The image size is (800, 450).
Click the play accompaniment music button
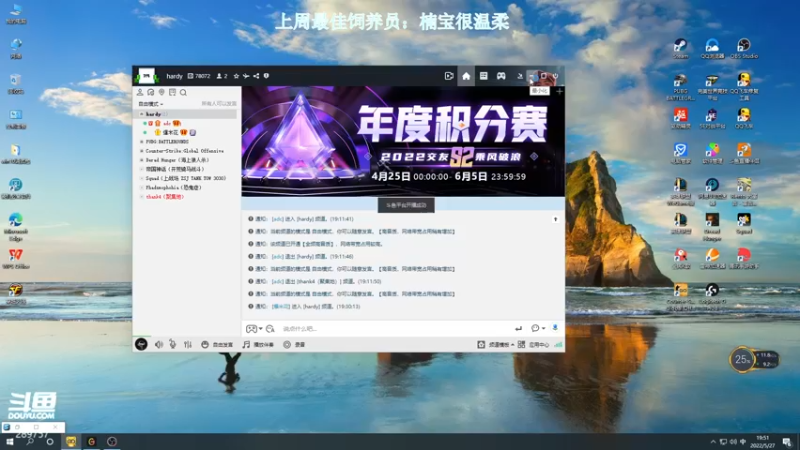258,345
